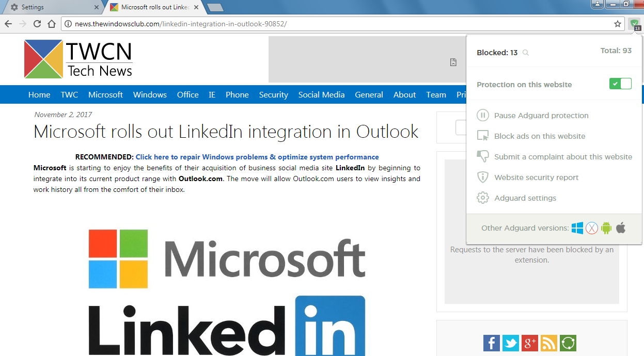This screenshot has width=644, height=356.
Task: Click the Total: 93 counter text
Action: pyautogui.click(x=616, y=51)
